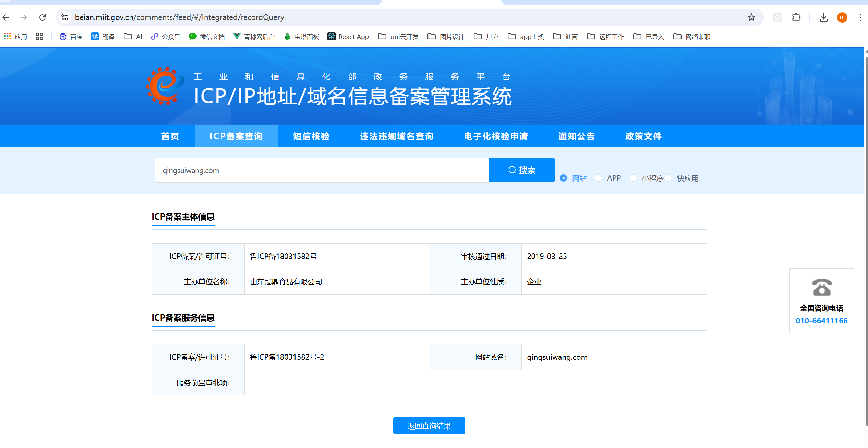Open the 青穗网后台 bookmark
868x448 pixels.
(x=254, y=37)
